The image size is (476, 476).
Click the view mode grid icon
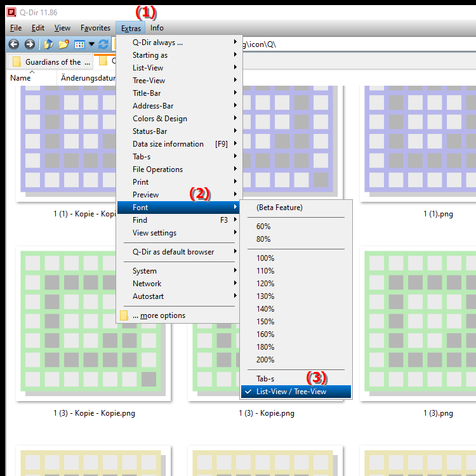[79, 44]
